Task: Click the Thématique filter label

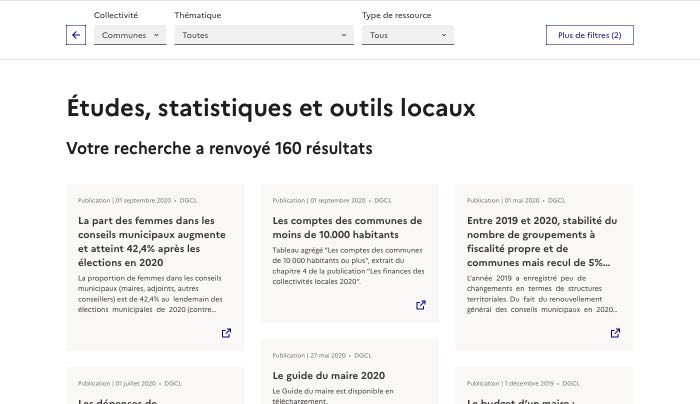Action: tap(198, 15)
